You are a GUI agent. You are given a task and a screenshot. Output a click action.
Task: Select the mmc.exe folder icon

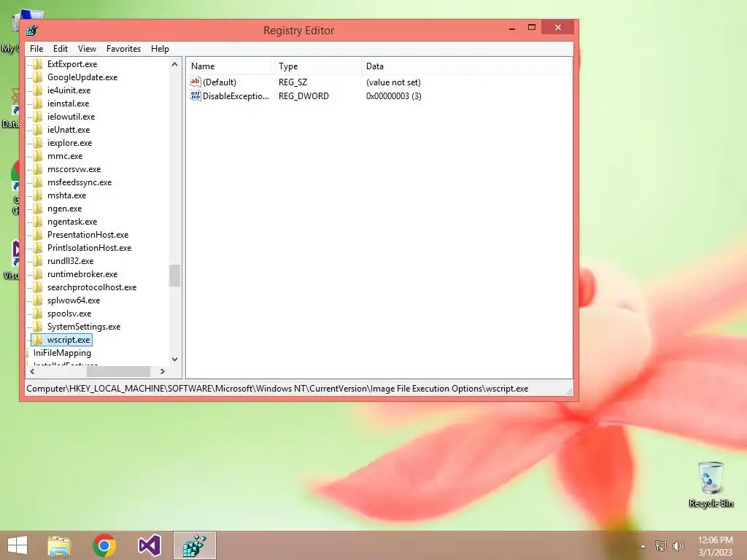[38, 156]
